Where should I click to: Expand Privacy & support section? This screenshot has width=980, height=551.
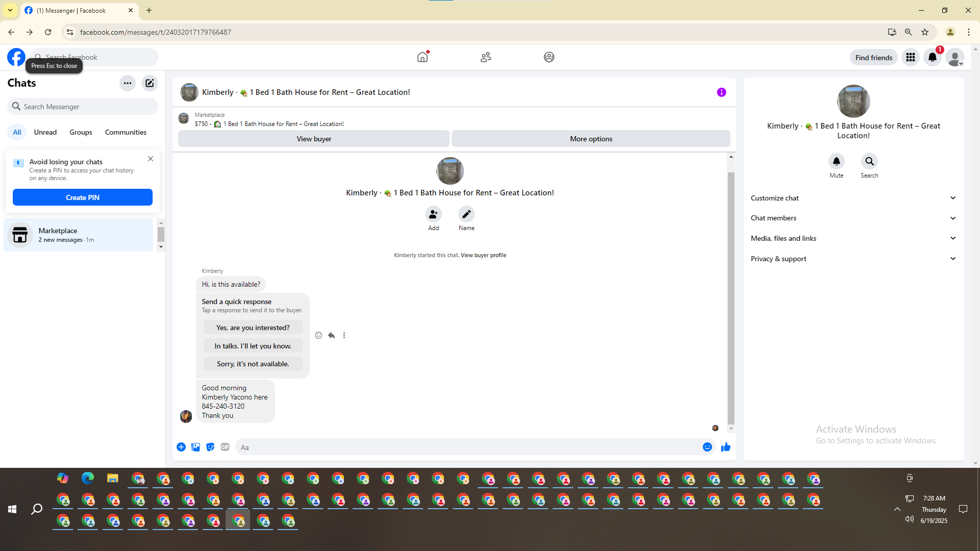853,259
